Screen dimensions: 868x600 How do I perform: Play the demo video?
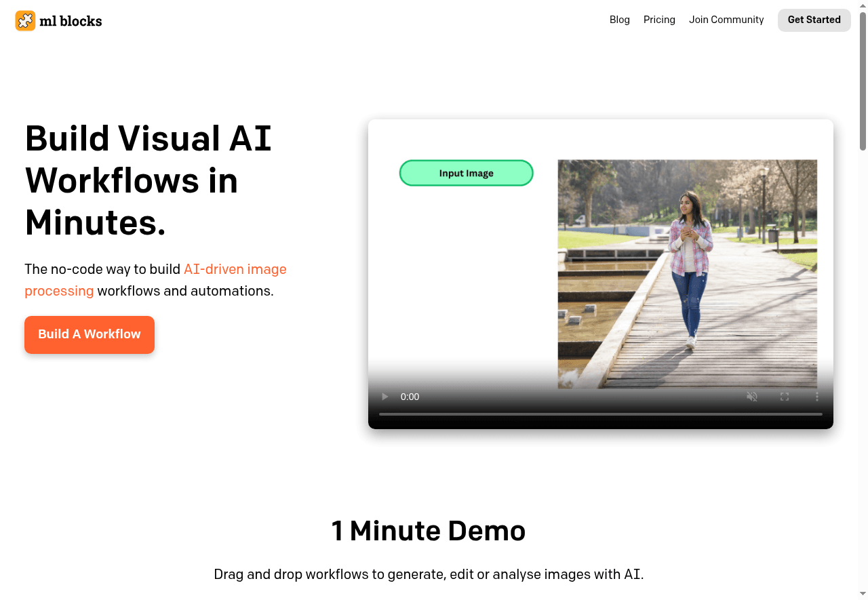(x=385, y=397)
